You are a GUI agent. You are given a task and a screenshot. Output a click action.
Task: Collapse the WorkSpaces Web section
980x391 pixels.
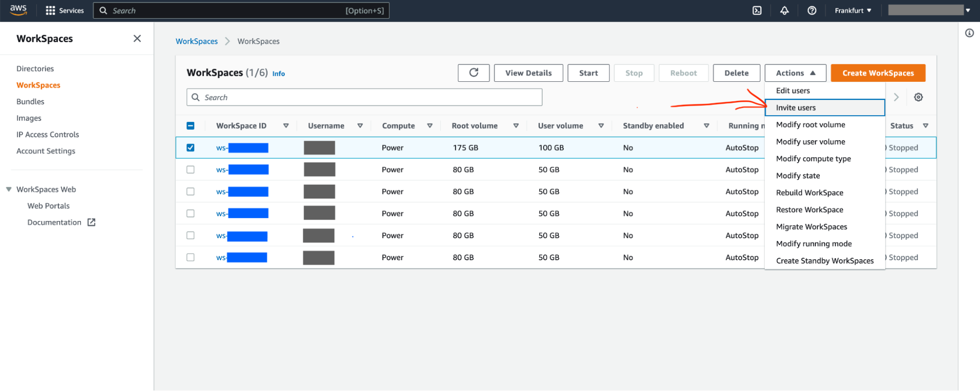pos(9,189)
